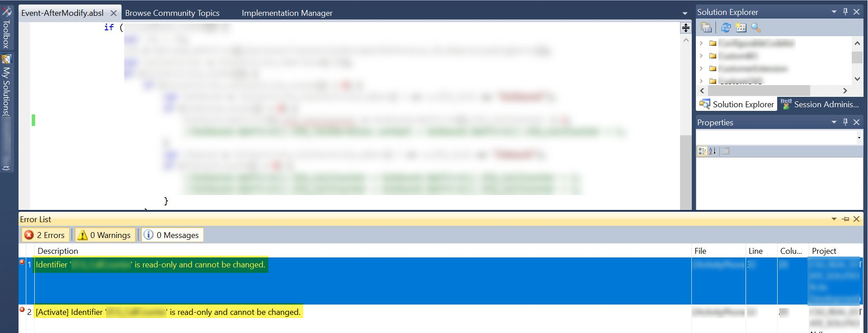
Task: Close the Solution Explorer panel
Action: pyautogui.click(x=856, y=12)
